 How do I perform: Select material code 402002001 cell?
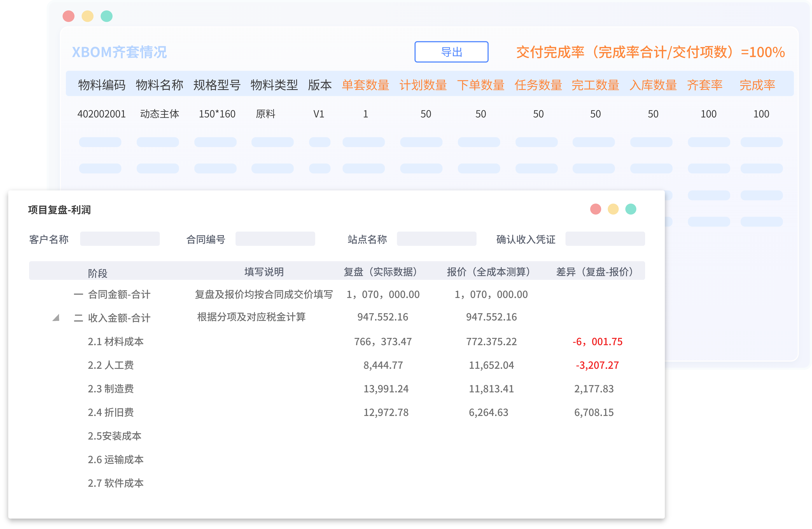pos(102,114)
